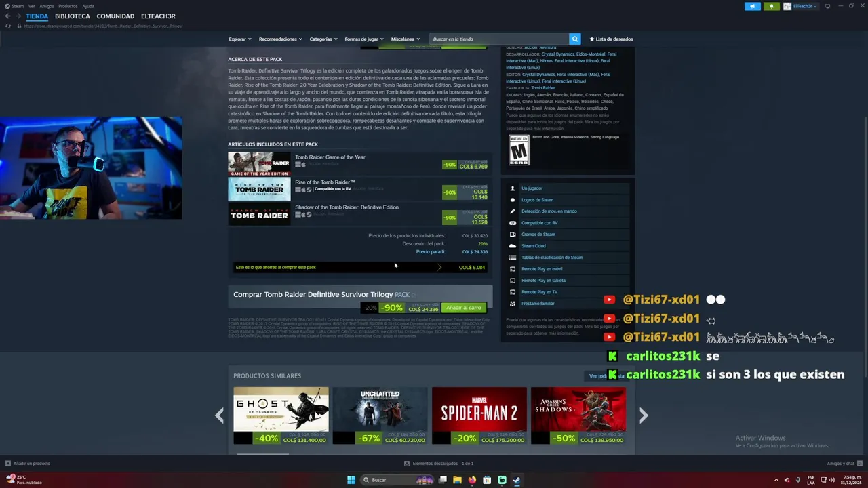Image resolution: width=868 pixels, height=488 pixels.
Task: Open the Uncharted similar product card
Action: [380, 415]
